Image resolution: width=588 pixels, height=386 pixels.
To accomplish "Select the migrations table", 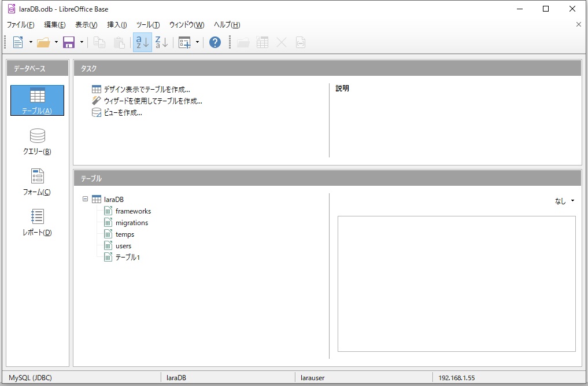I will (131, 223).
